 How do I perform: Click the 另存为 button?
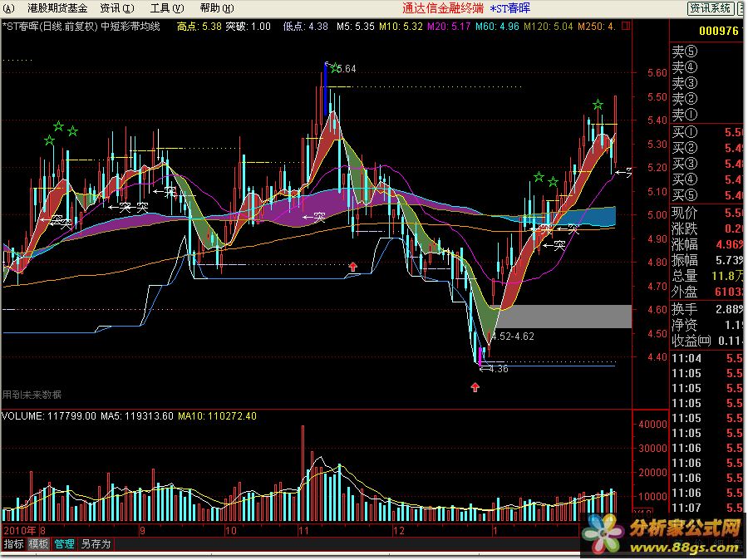pyautogui.click(x=96, y=543)
